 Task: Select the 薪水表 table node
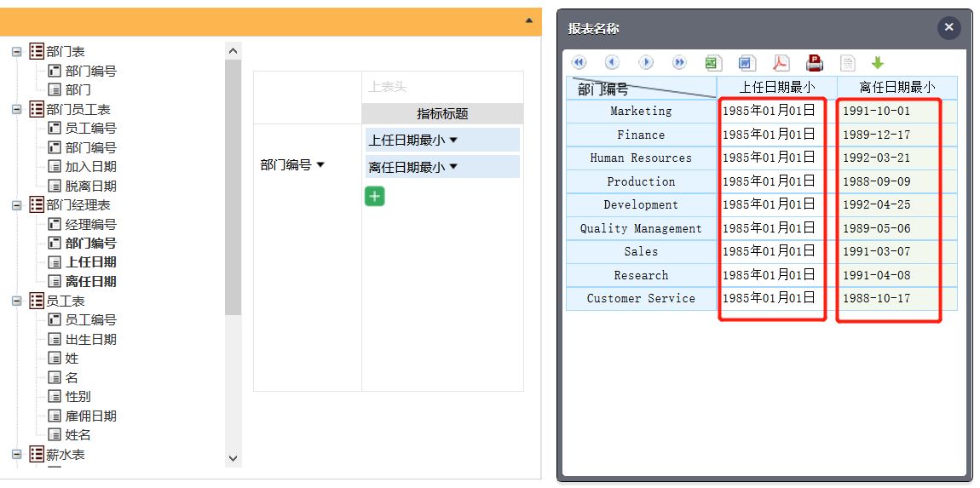tap(66, 454)
